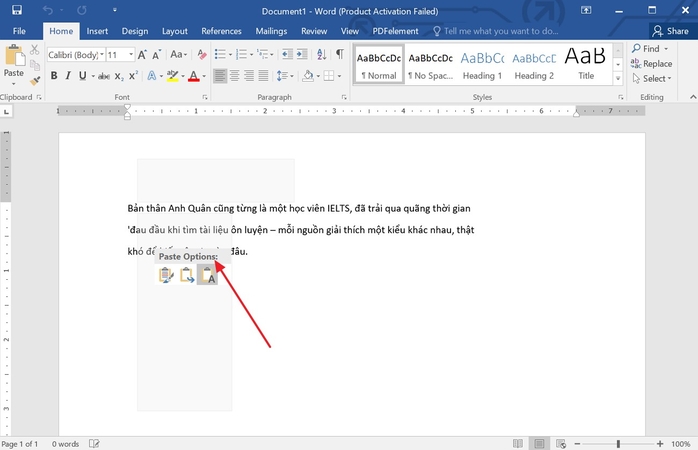Save the document with the floppy icon
Viewport: 698px width, 450px height.
pyautogui.click(x=17, y=10)
